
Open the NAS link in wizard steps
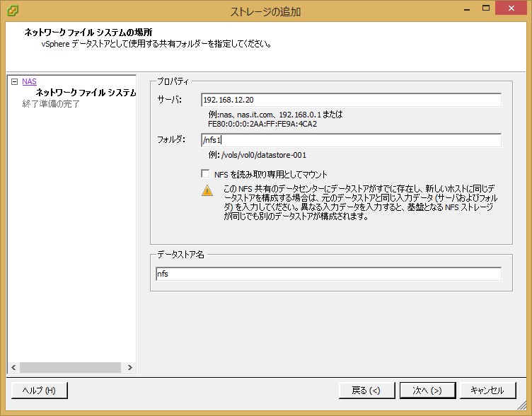pyautogui.click(x=29, y=81)
